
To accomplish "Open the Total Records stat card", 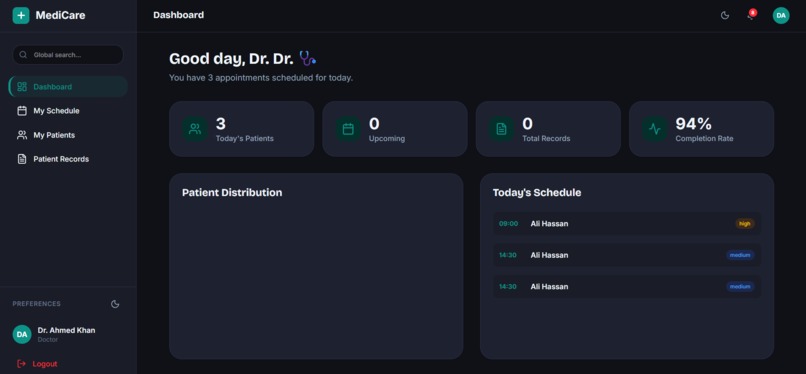I will (548, 129).
